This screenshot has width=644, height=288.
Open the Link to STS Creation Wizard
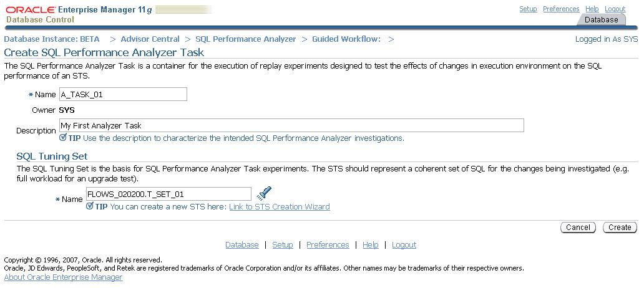[279, 207]
